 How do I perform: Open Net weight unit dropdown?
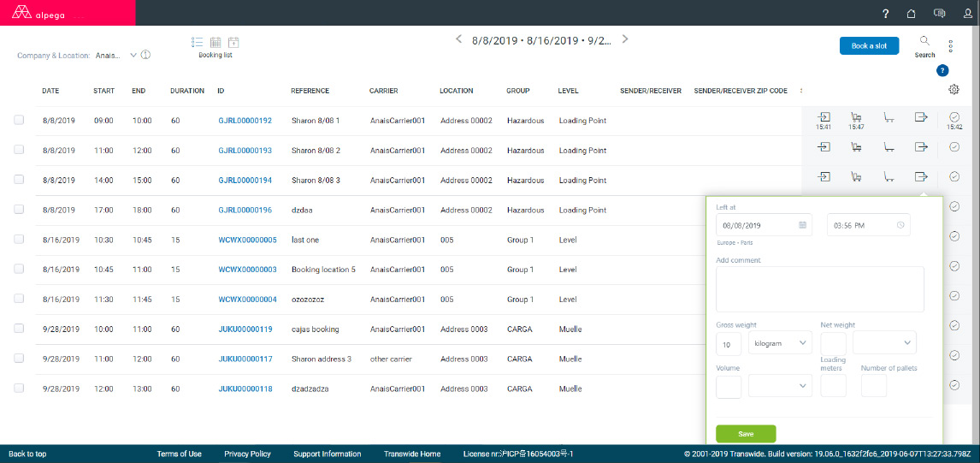(x=884, y=343)
